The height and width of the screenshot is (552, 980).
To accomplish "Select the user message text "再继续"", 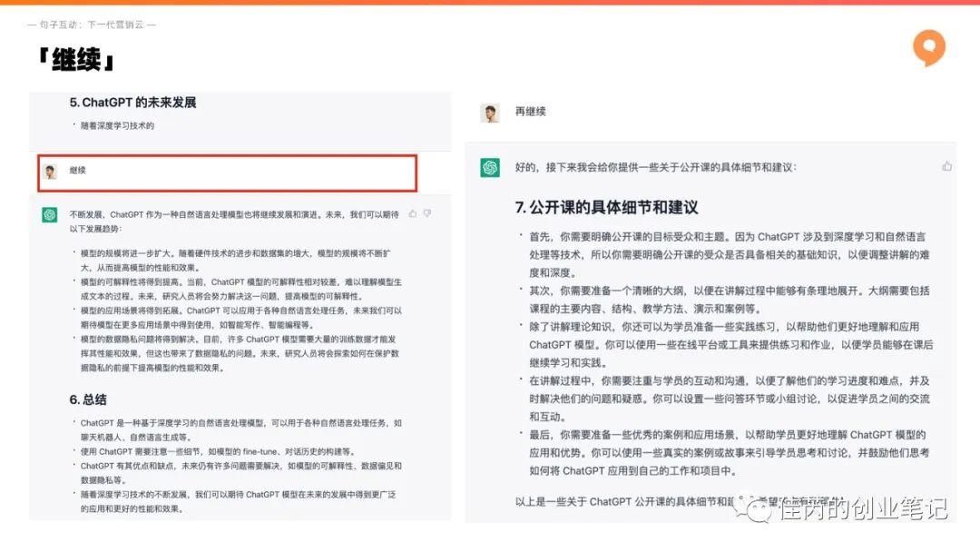I will 531,112.
